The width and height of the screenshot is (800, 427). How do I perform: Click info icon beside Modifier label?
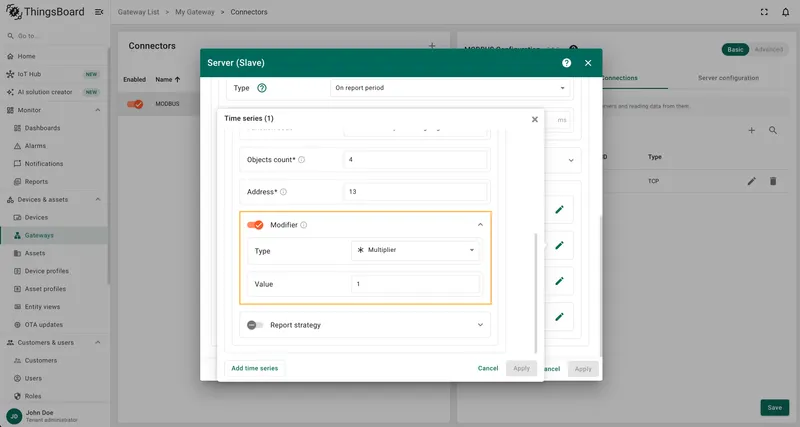(x=304, y=225)
